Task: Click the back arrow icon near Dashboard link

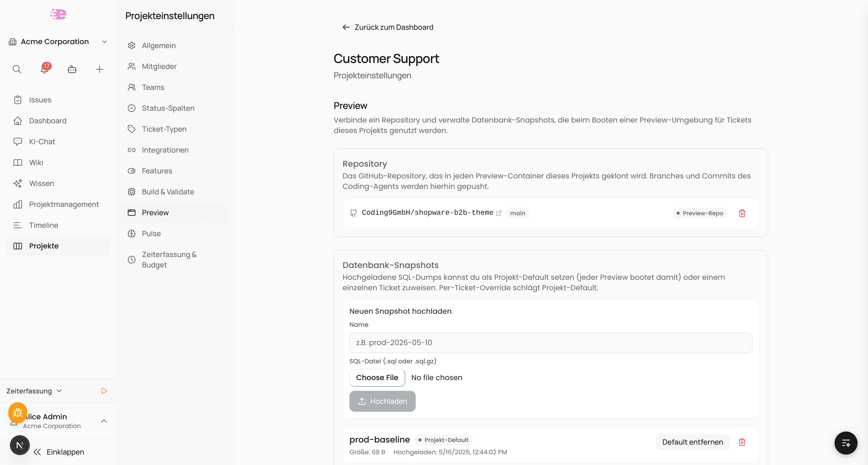Action: pyautogui.click(x=346, y=27)
